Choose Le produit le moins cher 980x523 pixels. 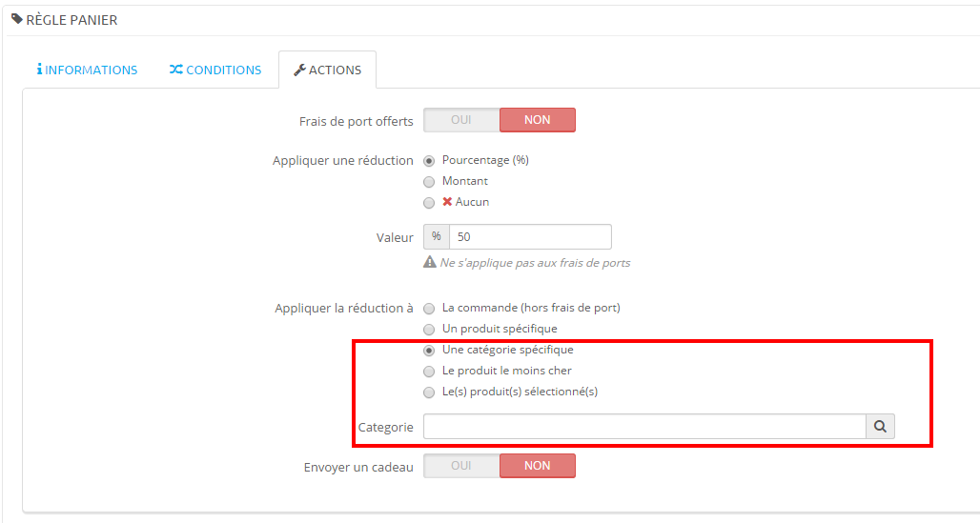pos(429,371)
